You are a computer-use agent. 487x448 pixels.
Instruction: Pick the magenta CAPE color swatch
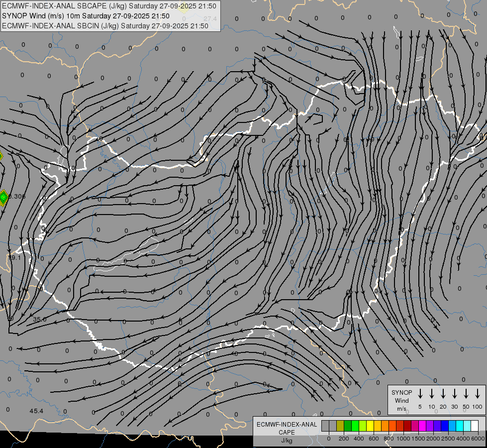[x=422, y=426]
